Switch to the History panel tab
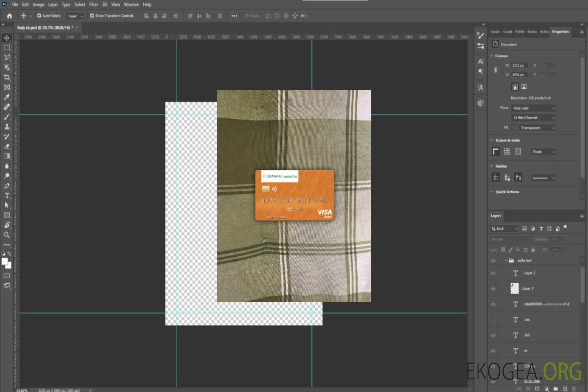Image resolution: width=588 pixels, height=392 pixels. tap(532, 32)
